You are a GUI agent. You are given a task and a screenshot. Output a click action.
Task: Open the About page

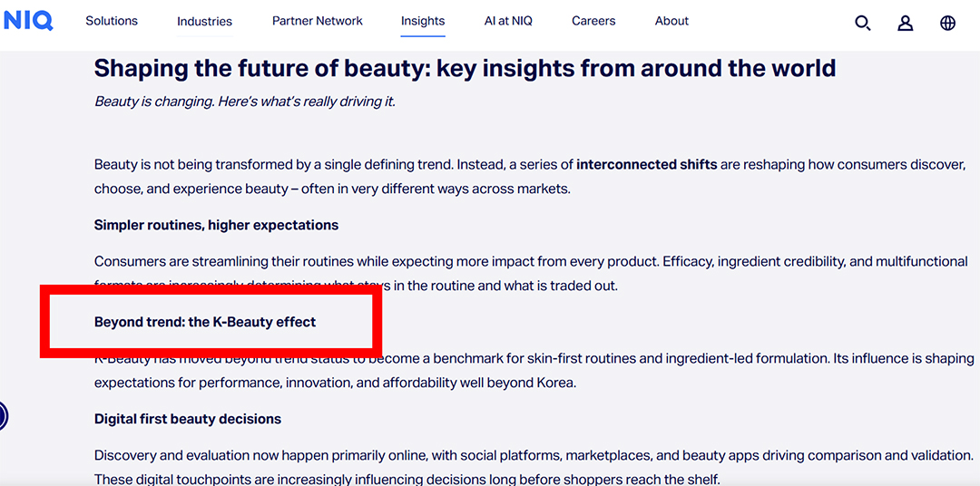pos(671,21)
